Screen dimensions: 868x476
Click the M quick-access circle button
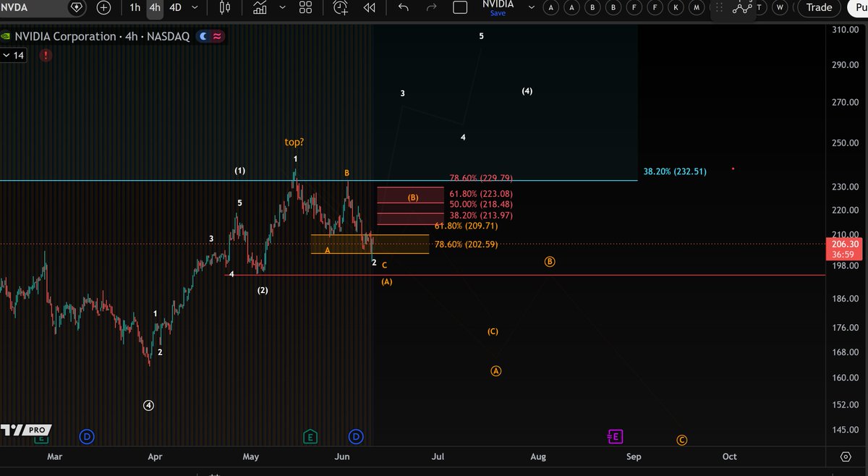pos(697,7)
